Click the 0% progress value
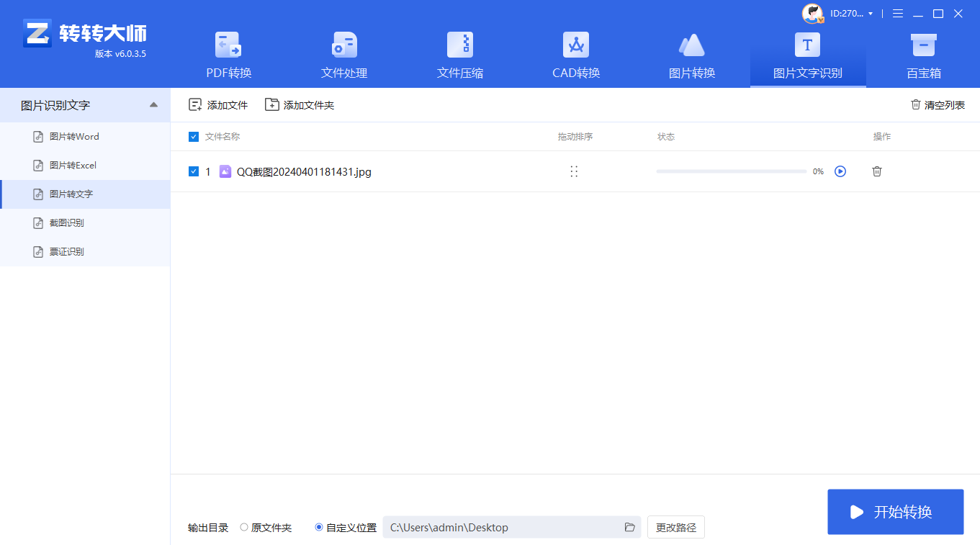 pos(818,171)
